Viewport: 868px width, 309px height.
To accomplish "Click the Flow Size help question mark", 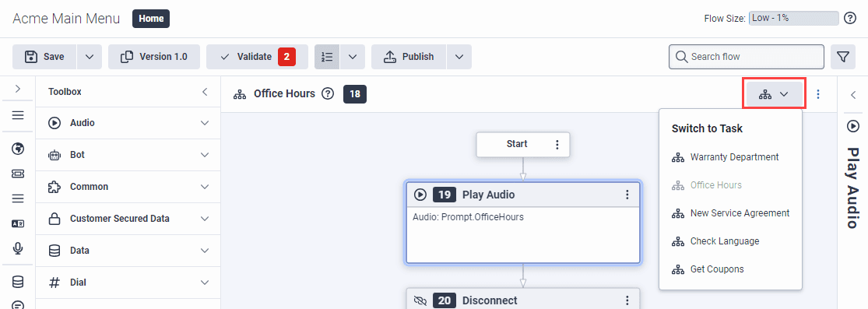I will (x=850, y=18).
